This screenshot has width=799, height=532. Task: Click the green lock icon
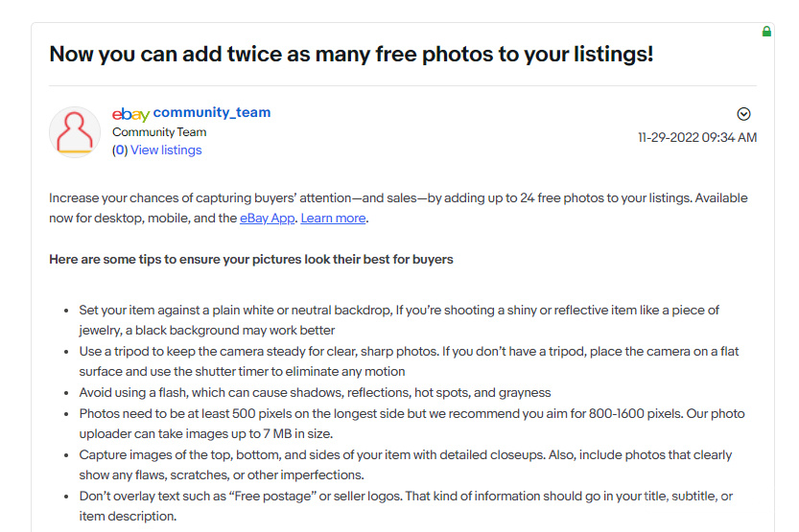(x=766, y=32)
